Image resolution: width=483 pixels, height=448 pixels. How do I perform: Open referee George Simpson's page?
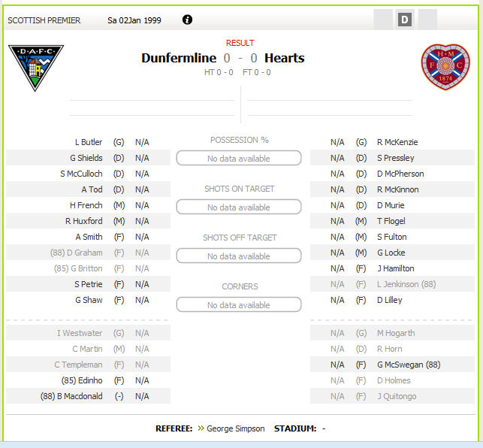pyautogui.click(x=235, y=428)
